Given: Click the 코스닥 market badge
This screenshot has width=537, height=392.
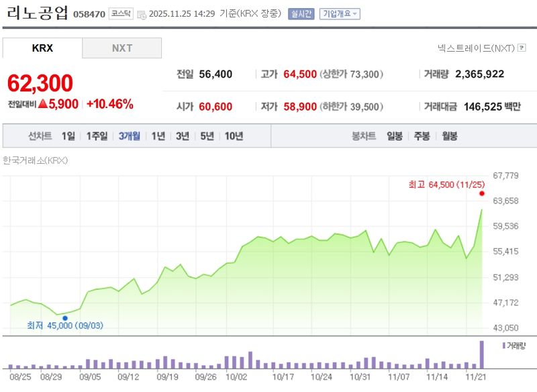Looking at the screenshot, I should [121, 13].
